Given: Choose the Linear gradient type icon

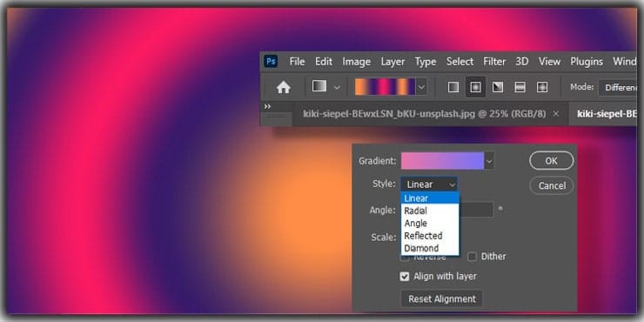Looking at the screenshot, I should (x=453, y=87).
